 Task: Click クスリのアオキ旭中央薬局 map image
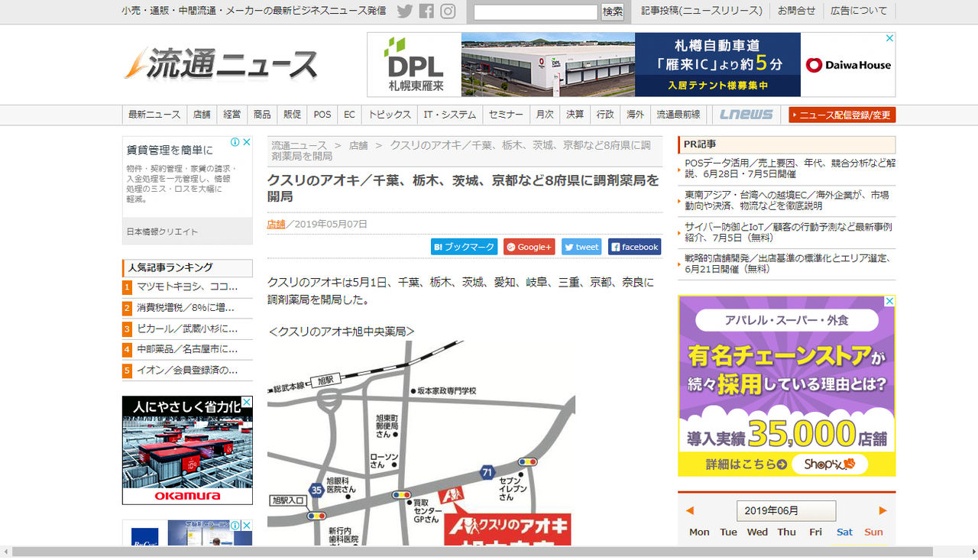coord(421,443)
